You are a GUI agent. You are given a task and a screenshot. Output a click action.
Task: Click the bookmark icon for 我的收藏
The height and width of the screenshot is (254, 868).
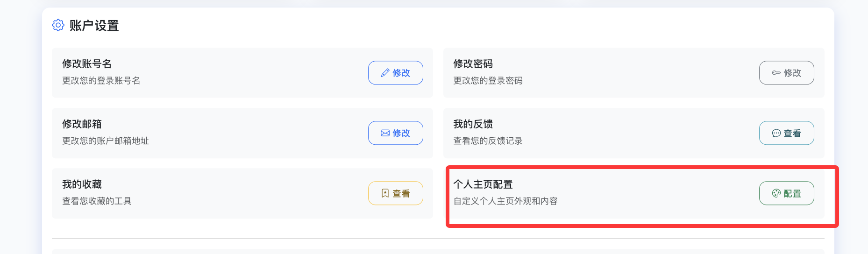385,193
